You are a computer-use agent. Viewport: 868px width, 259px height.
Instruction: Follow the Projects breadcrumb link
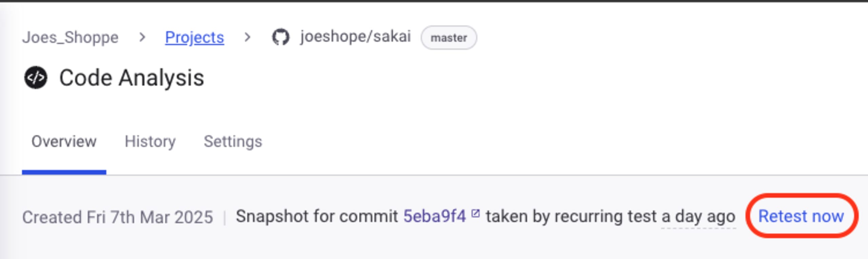tap(195, 37)
